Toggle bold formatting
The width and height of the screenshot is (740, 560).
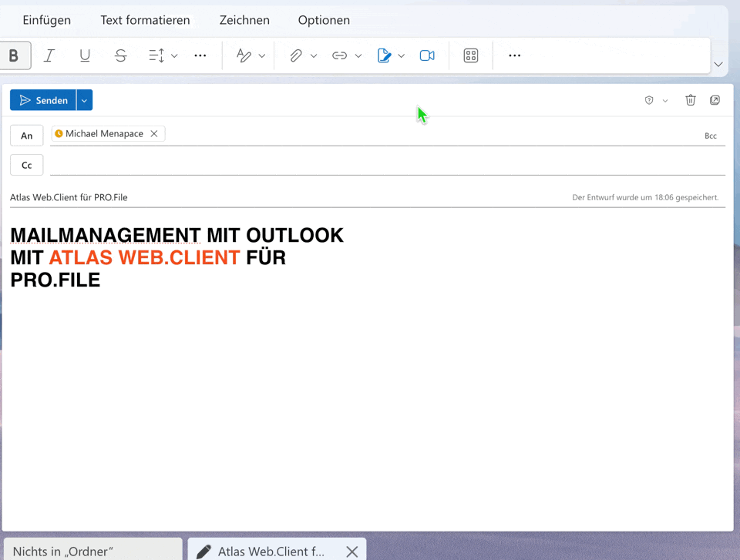[14, 55]
